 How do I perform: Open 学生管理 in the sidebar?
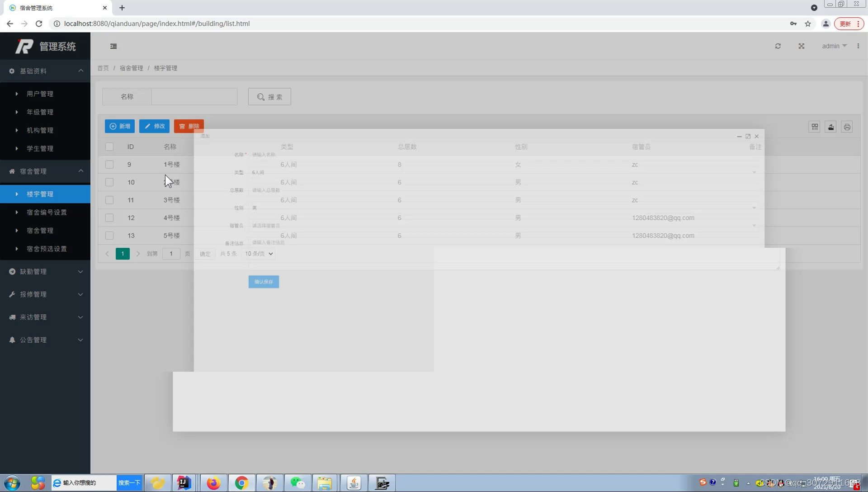pos(45,148)
